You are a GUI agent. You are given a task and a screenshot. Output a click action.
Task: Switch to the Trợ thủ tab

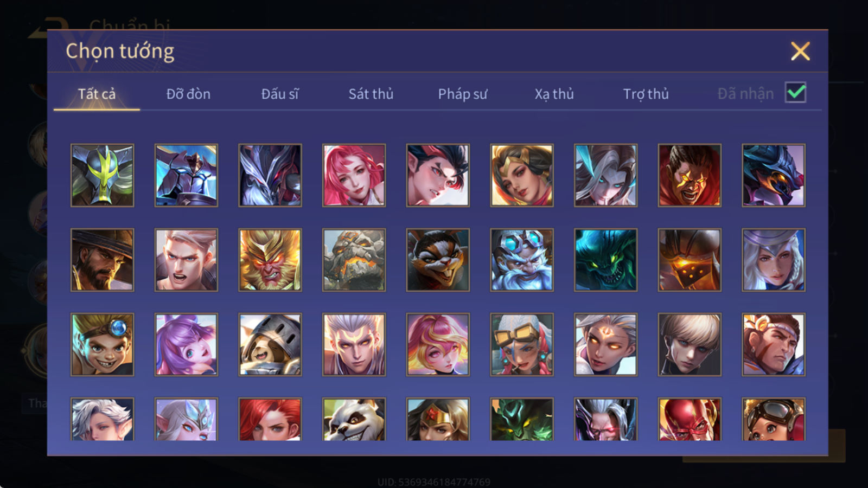(x=646, y=94)
